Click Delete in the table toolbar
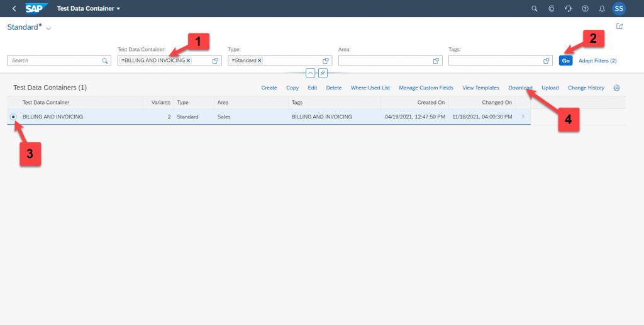This screenshot has height=325, width=644. pos(334,88)
